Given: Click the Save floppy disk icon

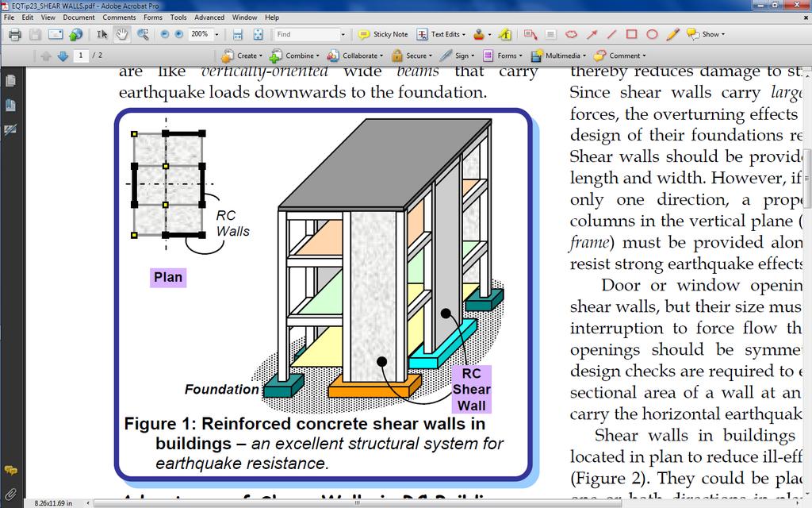Looking at the screenshot, I should (x=35, y=35).
